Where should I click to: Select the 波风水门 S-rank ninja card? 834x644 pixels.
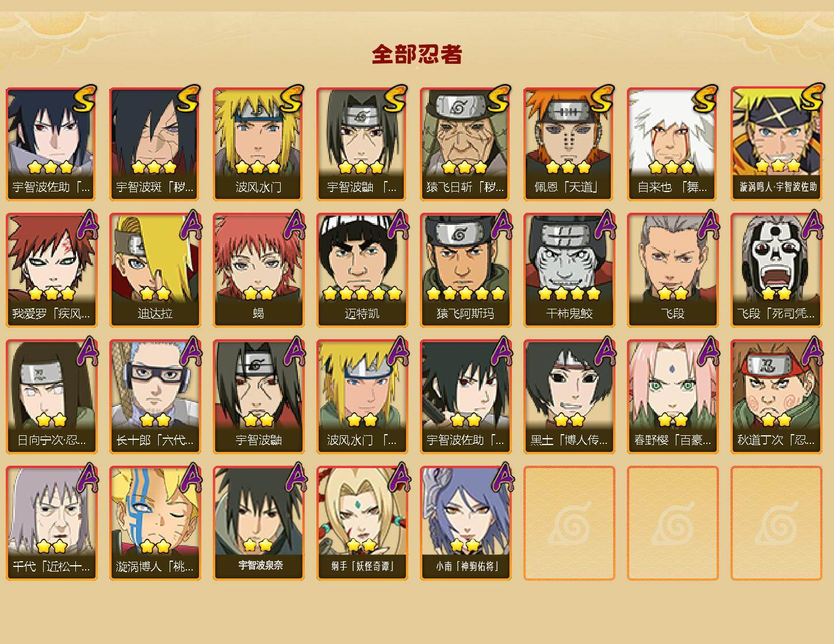(258, 144)
